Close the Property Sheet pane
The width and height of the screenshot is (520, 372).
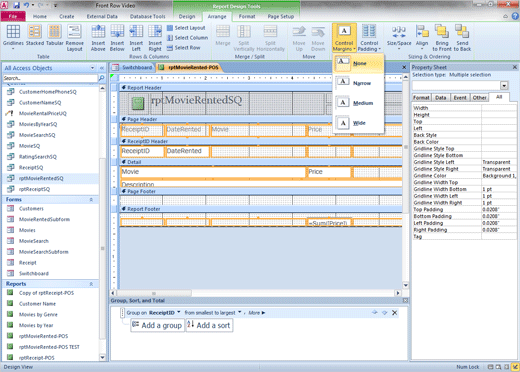[x=515, y=67]
